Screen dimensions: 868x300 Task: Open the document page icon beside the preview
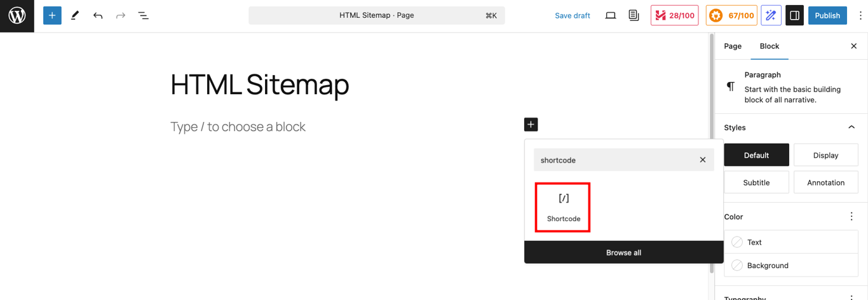[x=634, y=15]
